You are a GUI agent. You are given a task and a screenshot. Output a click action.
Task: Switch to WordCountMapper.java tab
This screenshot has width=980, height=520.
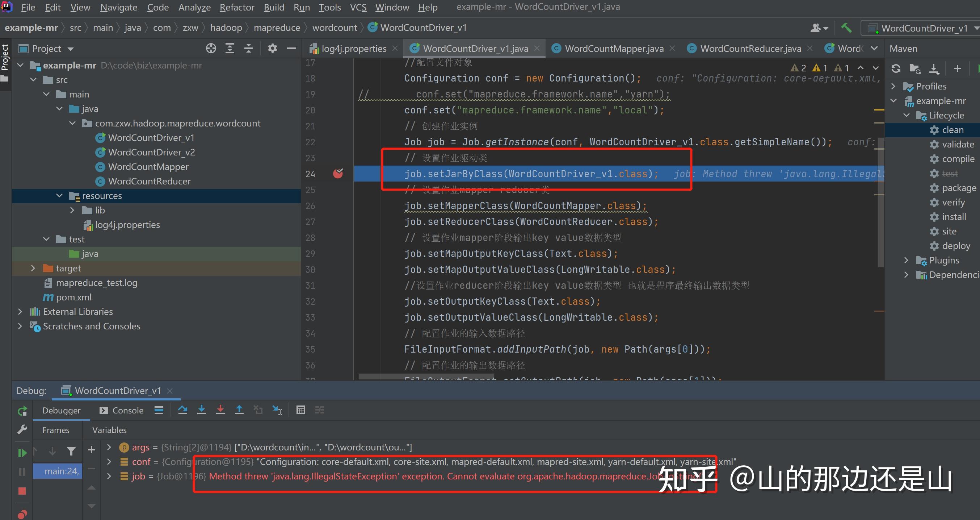(x=614, y=49)
